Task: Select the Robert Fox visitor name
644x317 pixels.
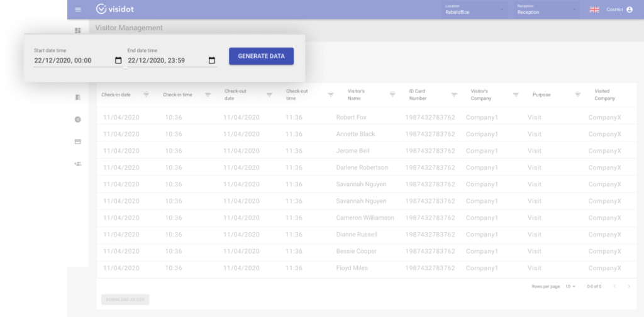Action: click(x=351, y=118)
